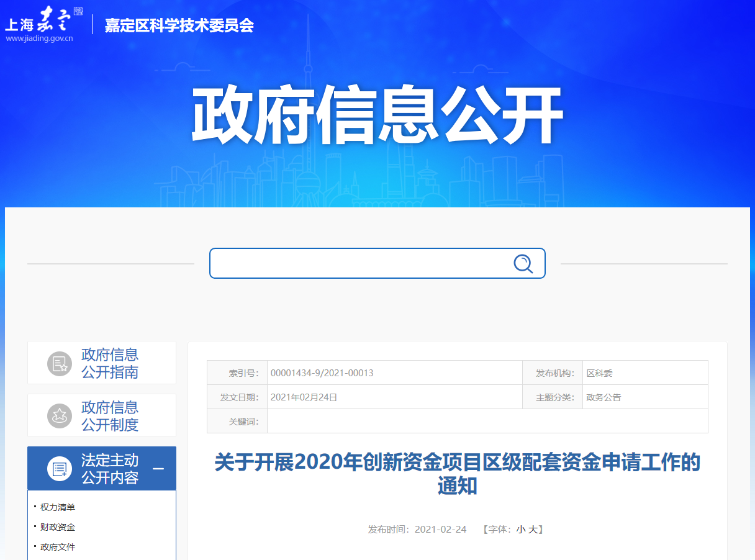This screenshot has height=560, width=755.
Task: Click 嘉定区科学技术委员会 header title
Action: click(179, 25)
